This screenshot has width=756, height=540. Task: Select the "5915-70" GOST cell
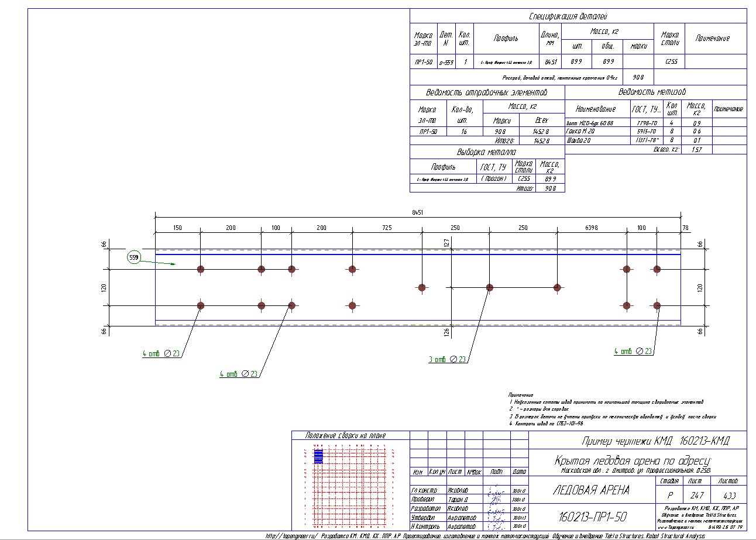point(646,131)
